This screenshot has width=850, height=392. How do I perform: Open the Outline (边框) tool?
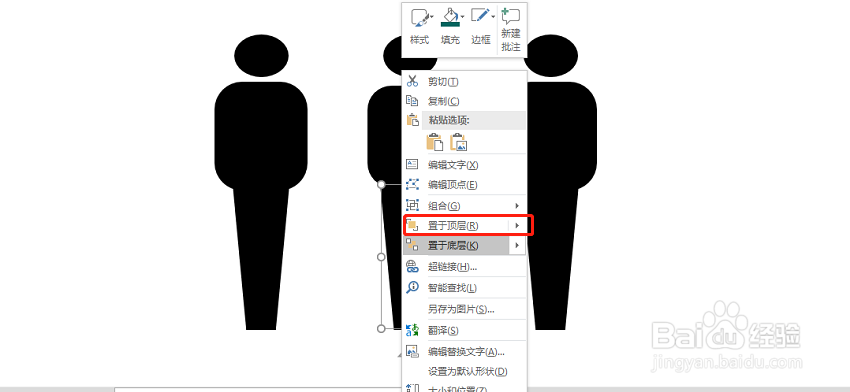pos(481,27)
